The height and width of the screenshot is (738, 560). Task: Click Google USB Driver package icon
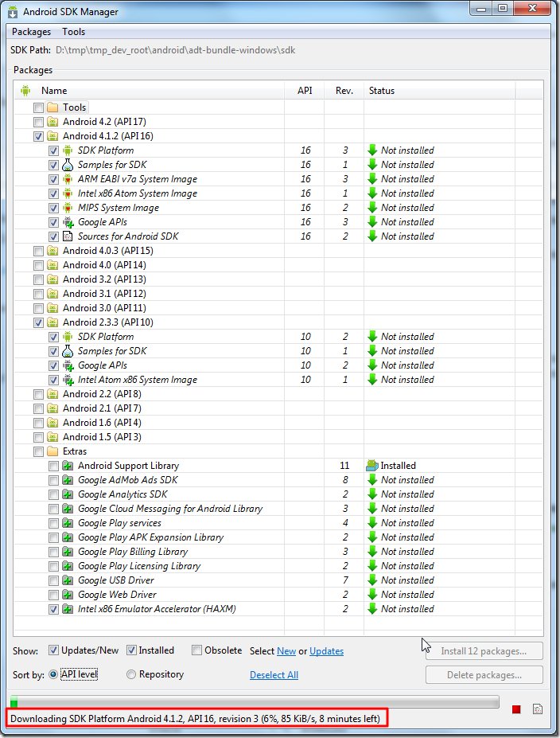tap(68, 580)
